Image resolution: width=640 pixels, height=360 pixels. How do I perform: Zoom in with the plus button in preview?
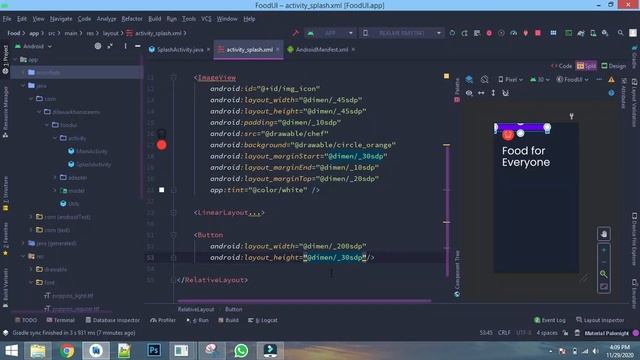coord(604,250)
